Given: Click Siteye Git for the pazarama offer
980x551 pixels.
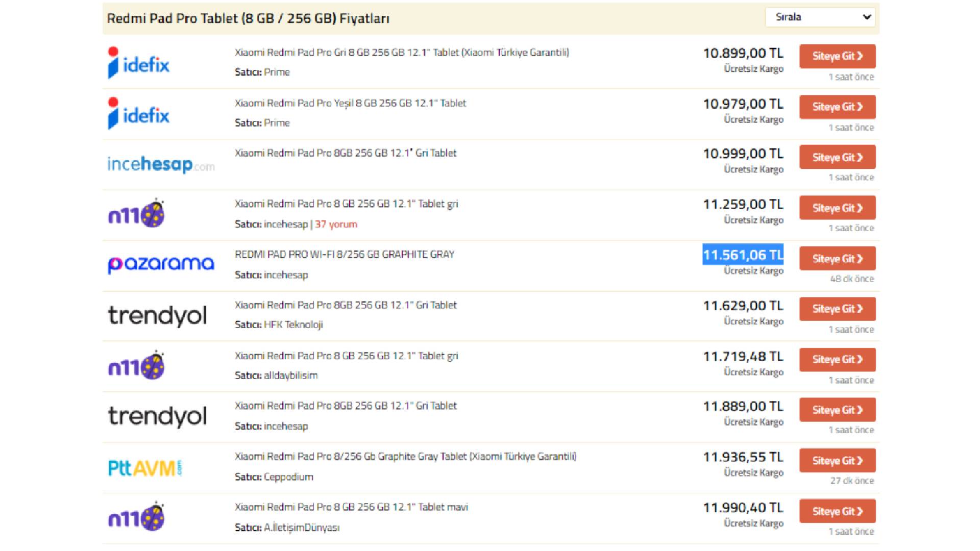Looking at the screenshot, I should (x=837, y=259).
